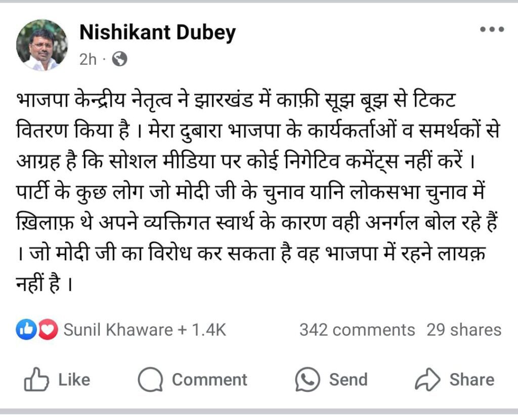Click the 2h post timestamp
The width and height of the screenshot is (518, 420).
tap(88, 60)
